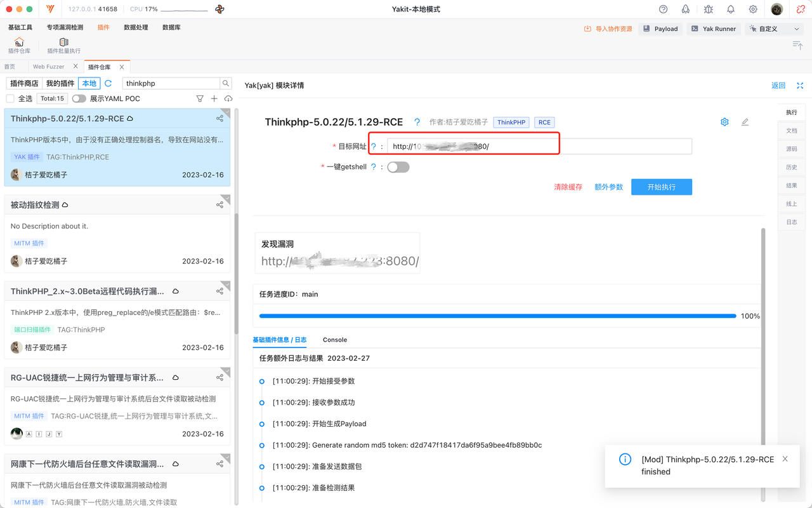
Task: Switch to the 文档 side tab
Action: [x=792, y=130]
